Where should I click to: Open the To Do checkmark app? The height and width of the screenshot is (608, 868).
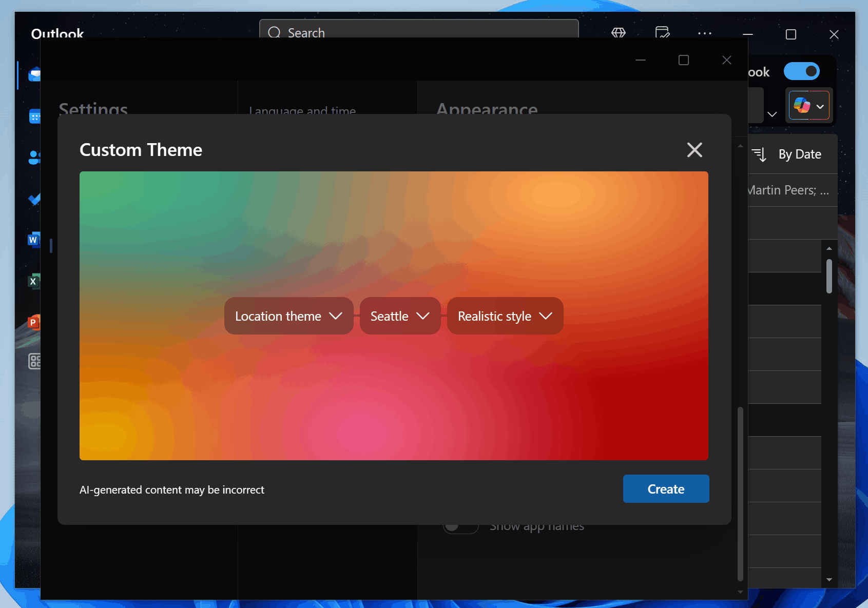pyautogui.click(x=35, y=199)
